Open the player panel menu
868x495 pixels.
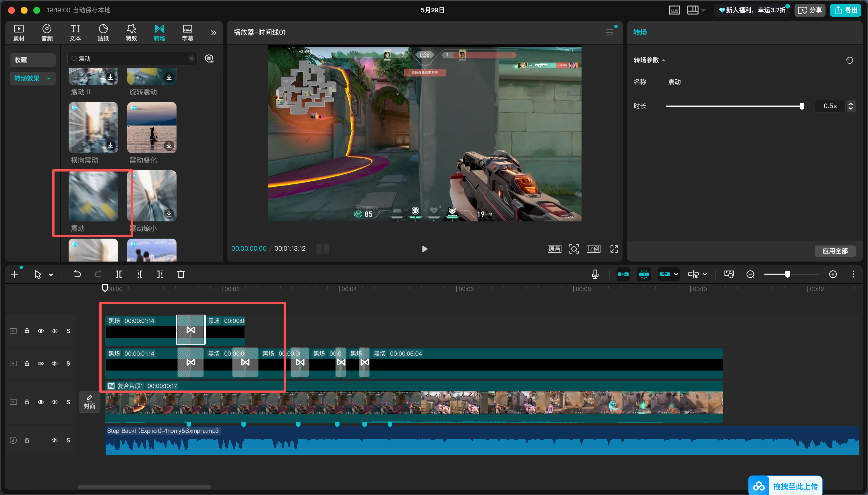[609, 32]
